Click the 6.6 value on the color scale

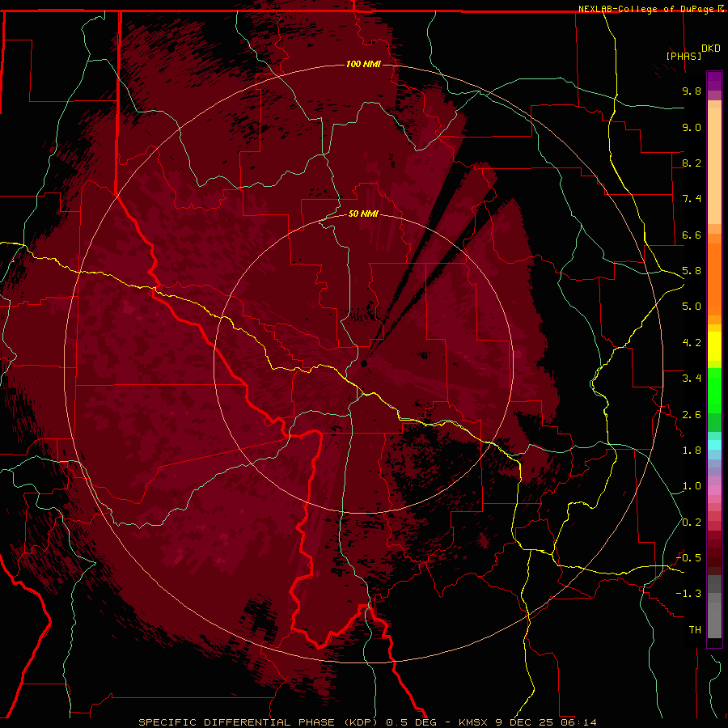tap(692, 235)
